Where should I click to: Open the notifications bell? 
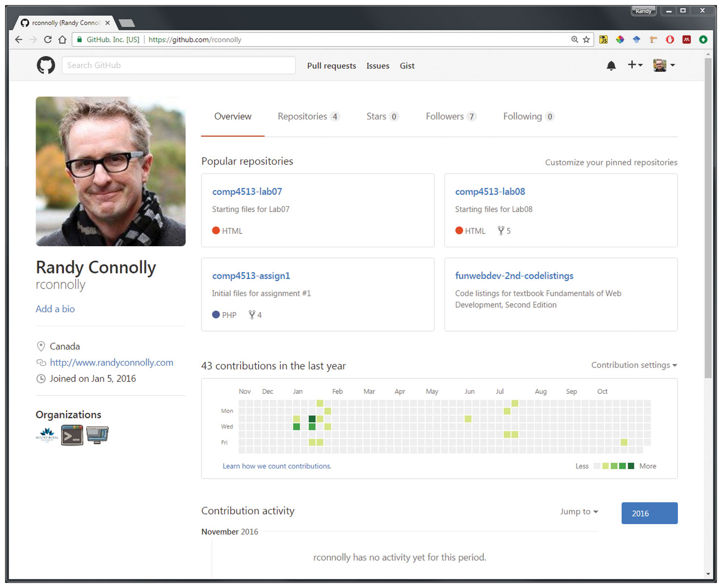click(x=611, y=65)
